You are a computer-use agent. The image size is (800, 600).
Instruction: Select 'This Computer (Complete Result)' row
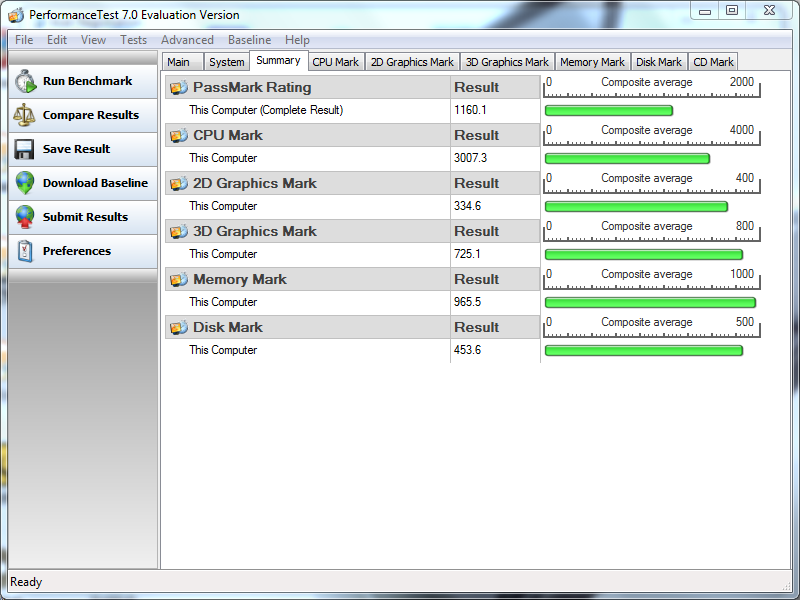click(353, 110)
